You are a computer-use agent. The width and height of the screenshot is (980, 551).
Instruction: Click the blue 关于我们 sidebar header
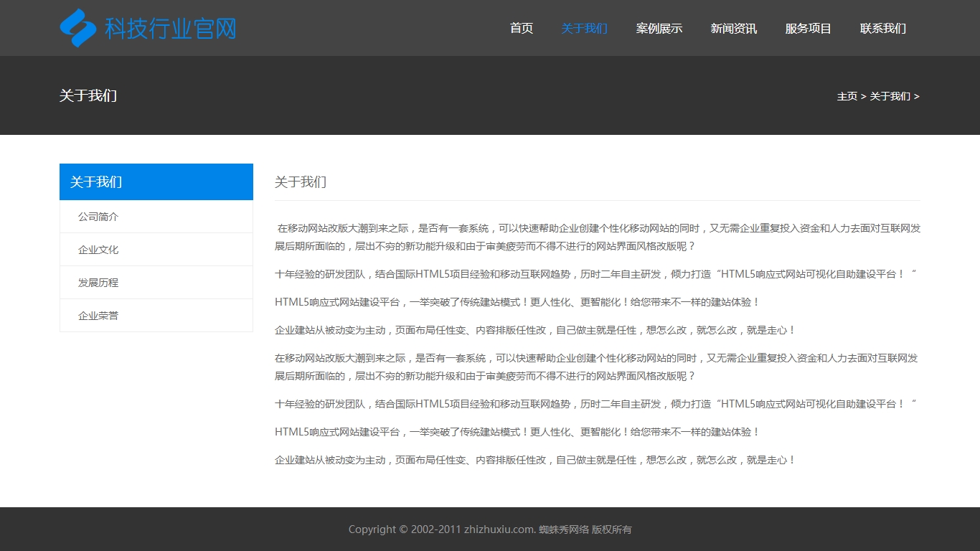point(156,182)
